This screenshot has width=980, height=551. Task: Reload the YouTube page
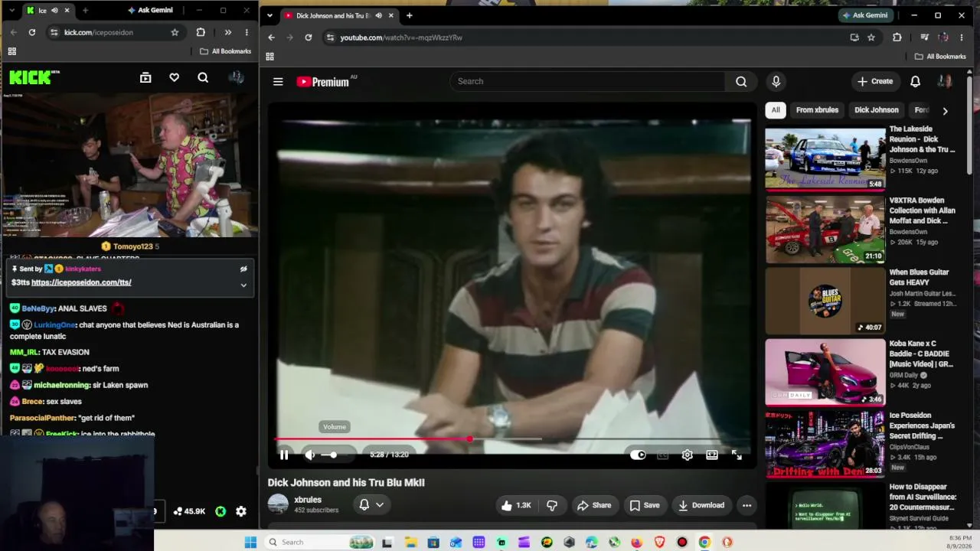(x=309, y=37)
